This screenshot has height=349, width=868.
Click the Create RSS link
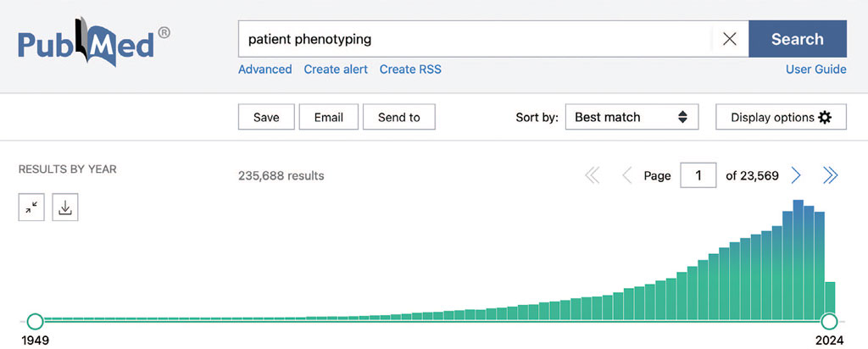point(411,69)
